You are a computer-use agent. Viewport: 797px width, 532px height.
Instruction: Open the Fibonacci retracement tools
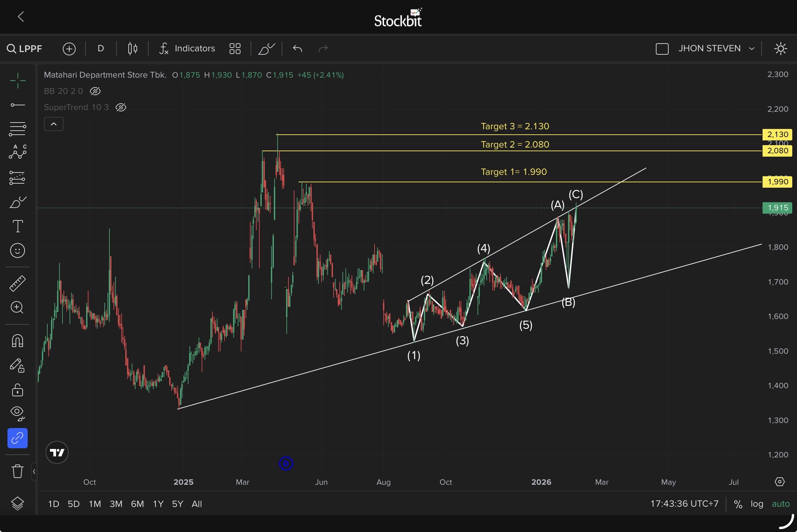(18, 129)
